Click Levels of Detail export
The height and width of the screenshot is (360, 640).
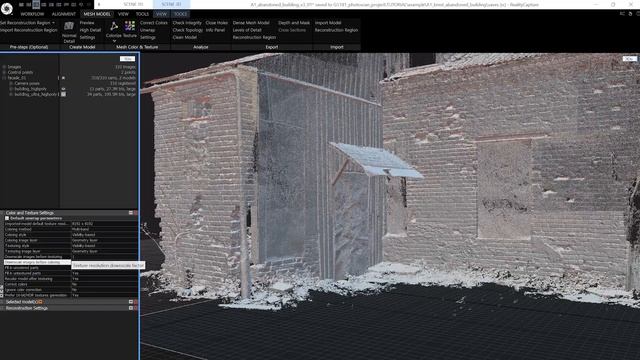click(247, 30)
